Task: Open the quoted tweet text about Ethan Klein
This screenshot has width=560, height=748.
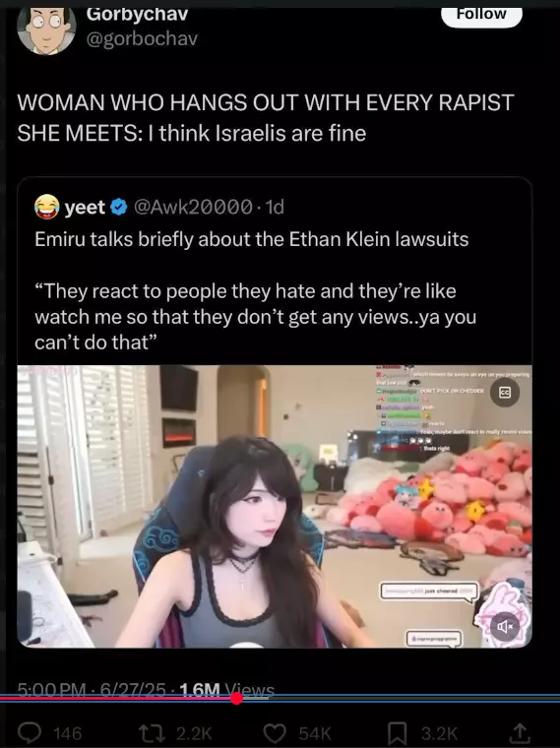Action: tap(251, 239)
